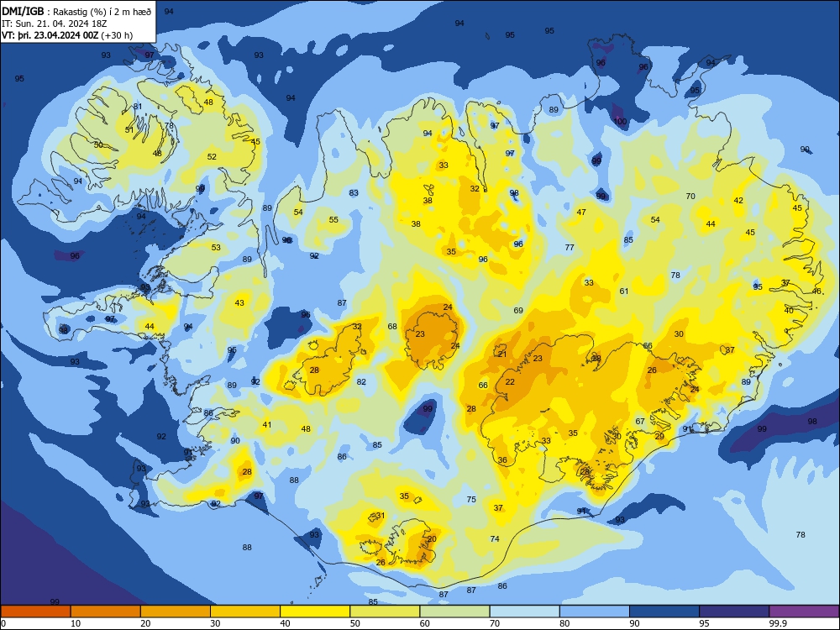Image resolution: width=840 pixels, height=630 pixels.
Task: Click the '53' humidity value
Action: click(216, 248)
